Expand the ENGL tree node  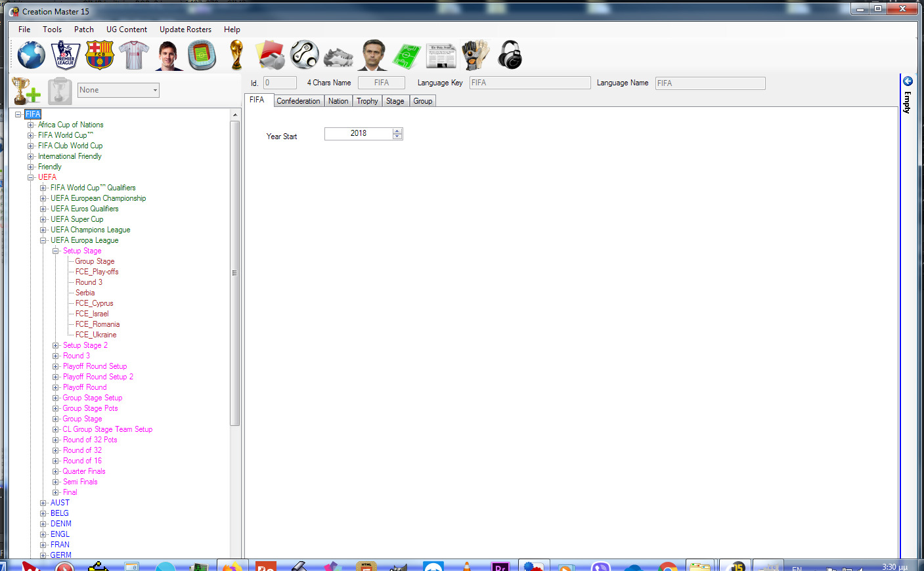coord(43,534)
